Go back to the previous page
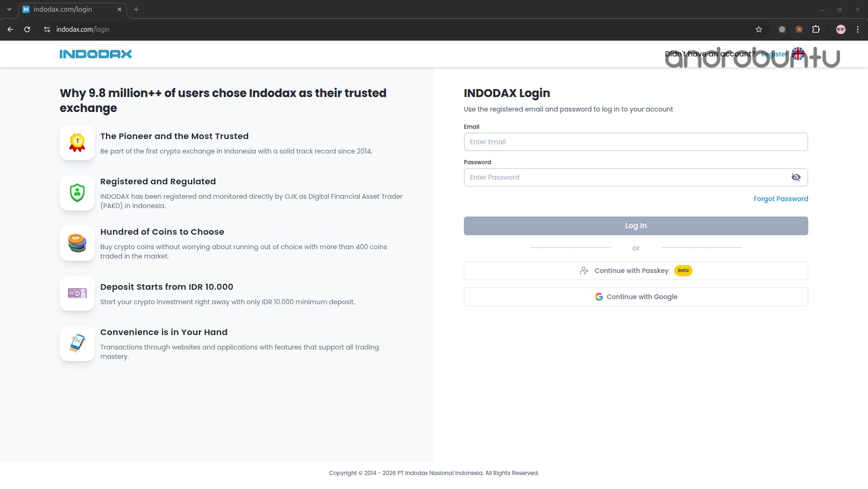 click(10, 29)
